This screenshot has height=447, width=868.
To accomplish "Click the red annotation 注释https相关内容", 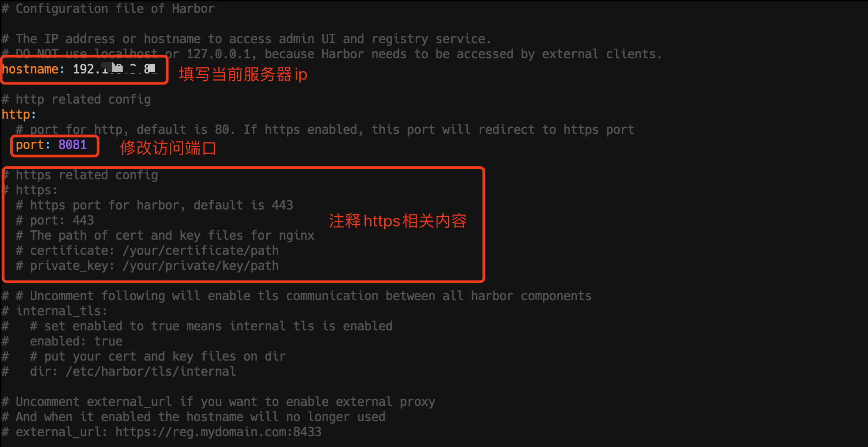I will [398, 221].
